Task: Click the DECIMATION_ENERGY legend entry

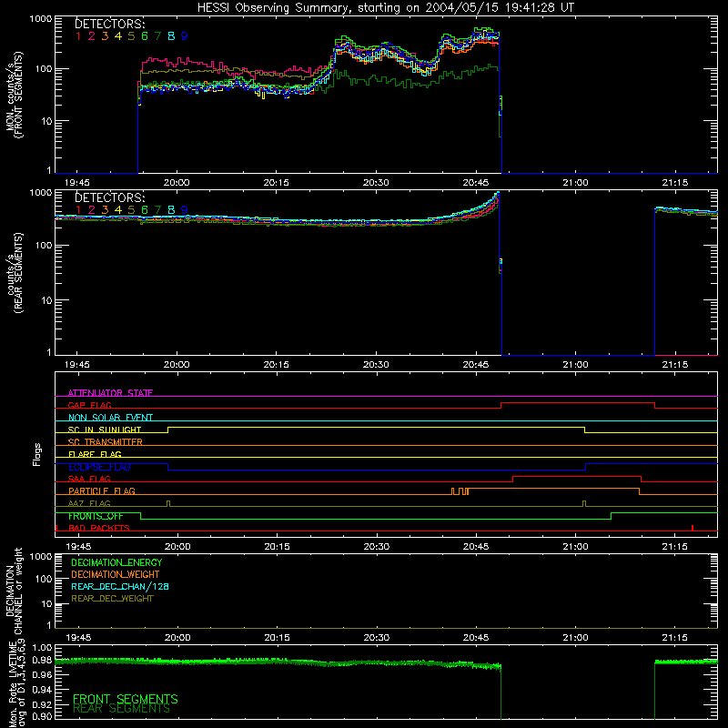Action: pos(116,562)
